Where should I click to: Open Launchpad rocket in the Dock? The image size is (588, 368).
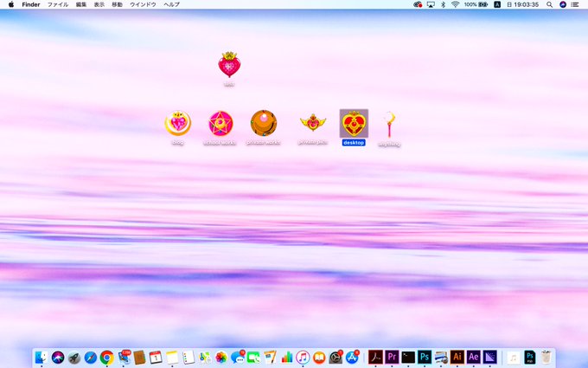73,357
